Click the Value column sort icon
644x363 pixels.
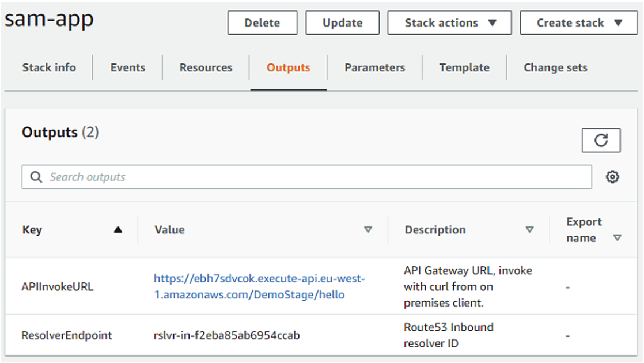coord(367,229)
